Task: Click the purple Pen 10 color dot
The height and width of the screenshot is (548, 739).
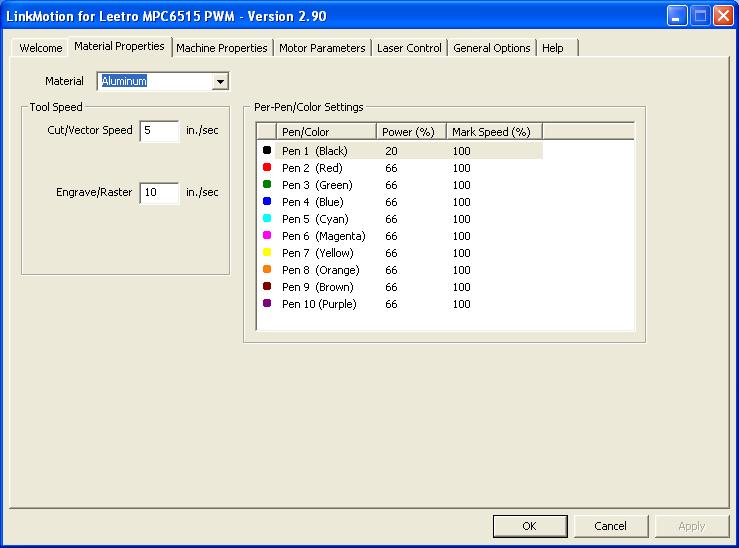Action: (267, 303)
